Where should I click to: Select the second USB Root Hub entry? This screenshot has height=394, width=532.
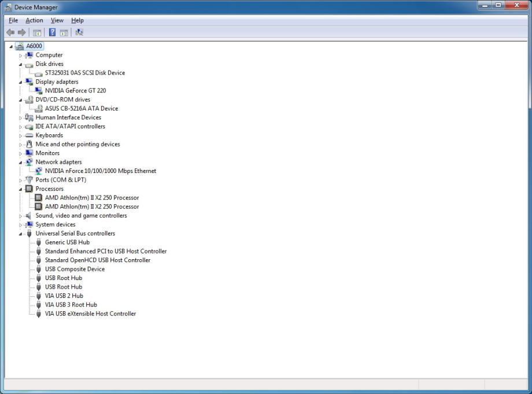(64, 287)
